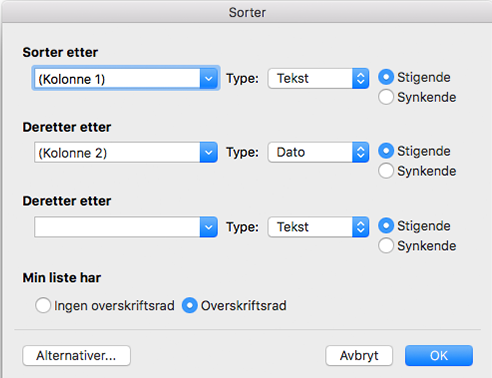Confirm sorting with OK button
Image resolution: width=492 pixels, height=378 pixels.
point(439,356)
